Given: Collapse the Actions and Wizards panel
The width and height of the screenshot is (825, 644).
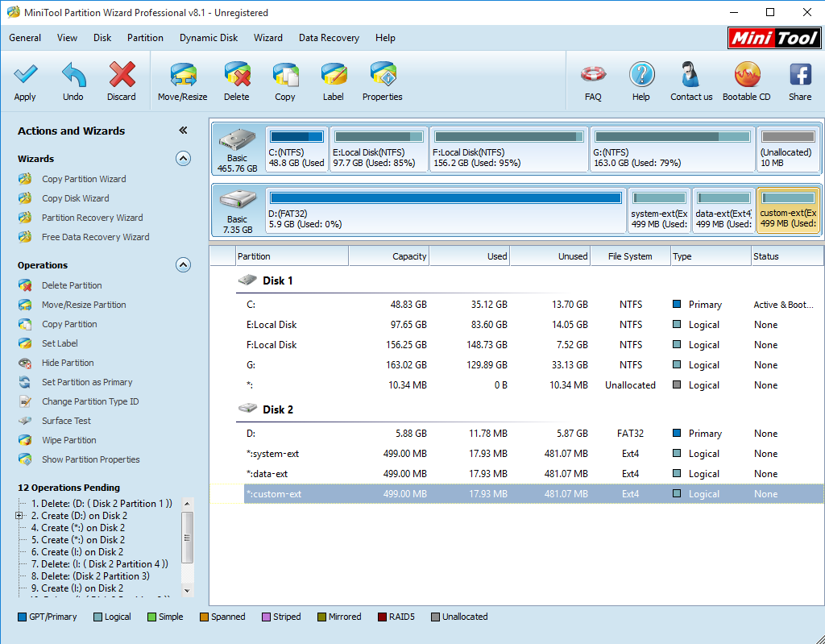Looking at the screenshot, I should 183,130.
